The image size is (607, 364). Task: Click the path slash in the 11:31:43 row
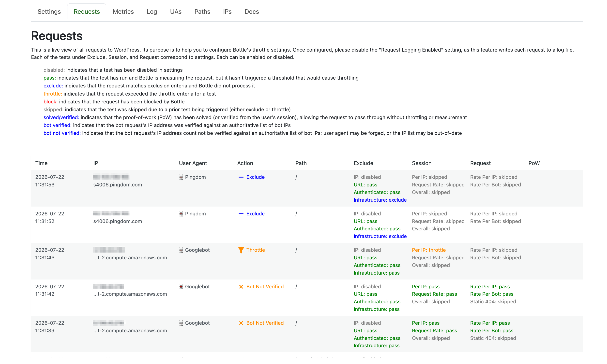pos(296,250)
